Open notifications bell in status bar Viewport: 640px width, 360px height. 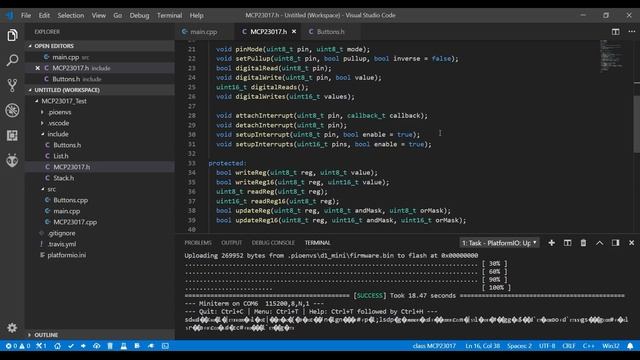[x=630, y=346]
